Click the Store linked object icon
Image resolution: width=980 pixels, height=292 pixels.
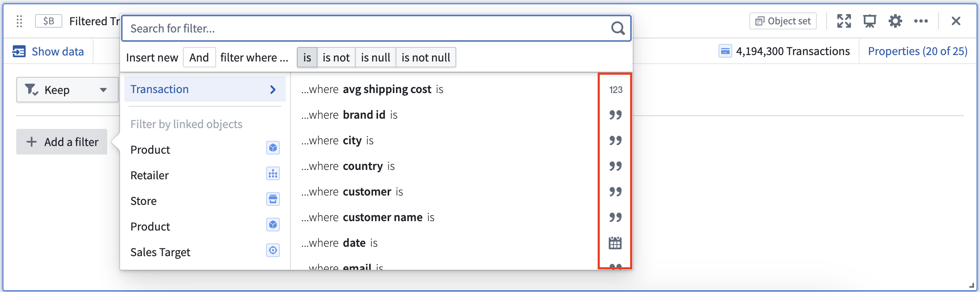coord(273,199)
